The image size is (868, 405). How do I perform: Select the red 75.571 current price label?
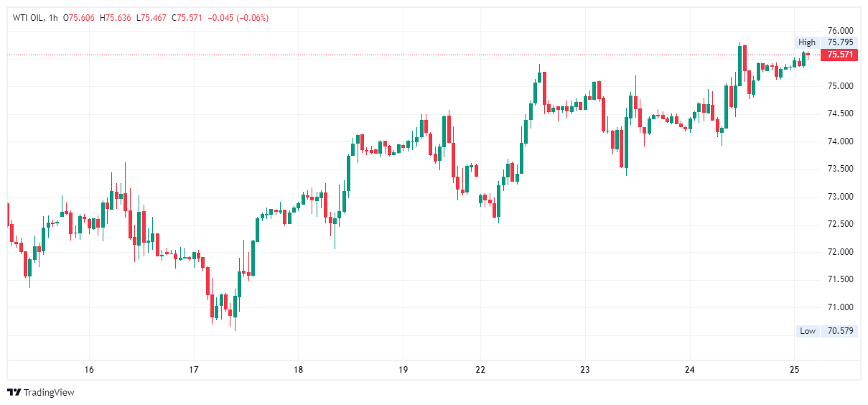click(x=840, y=55)
